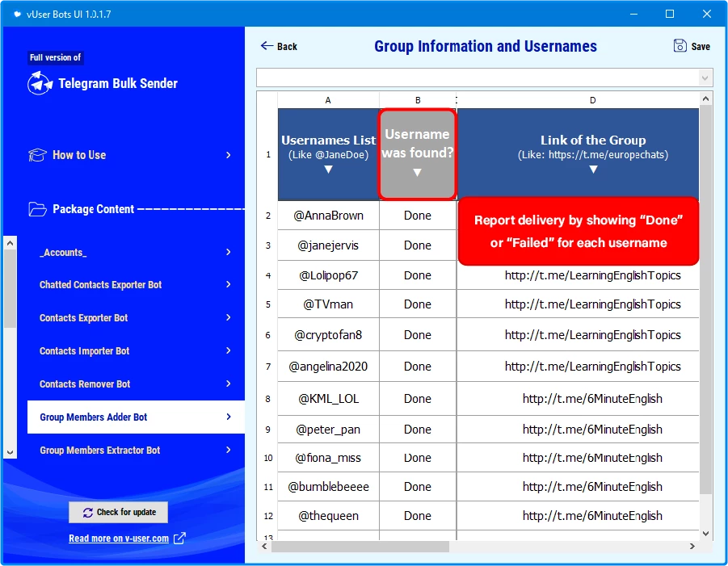
Task: Select the @AnnaBrown cell
Action: pos(328,216)
